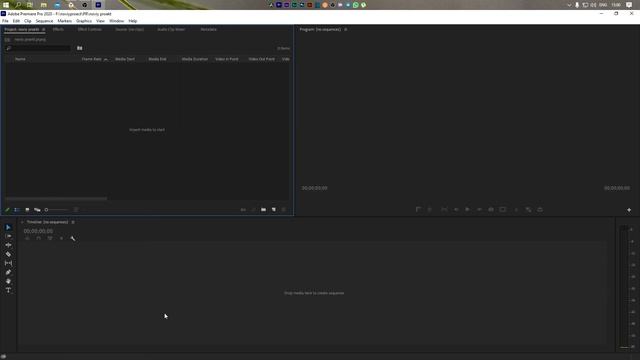Toggle Linked Selection in the Timeline
The height and width of the screenshot is (360, 640).
point(50,239)
